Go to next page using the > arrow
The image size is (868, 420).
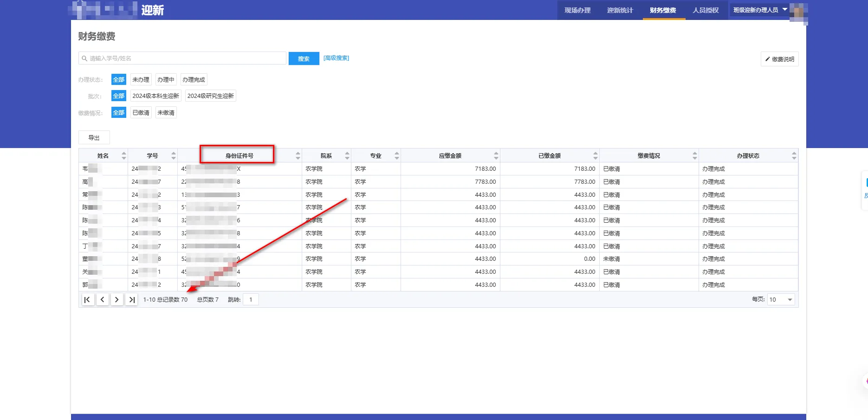117,299
